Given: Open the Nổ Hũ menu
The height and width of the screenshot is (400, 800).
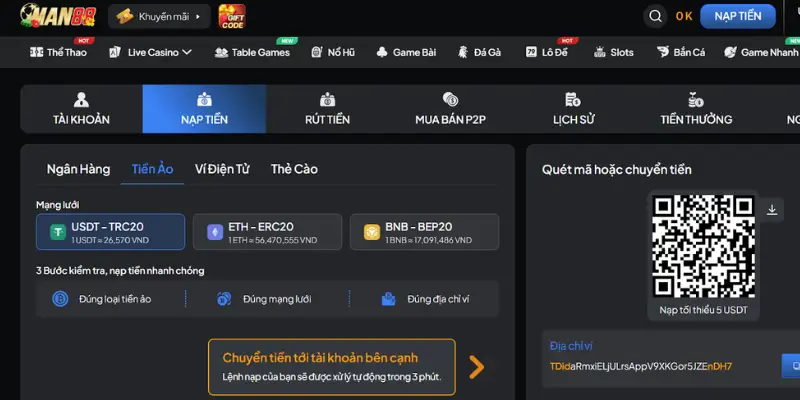Looking at the screenshot, I should (333, 52).
